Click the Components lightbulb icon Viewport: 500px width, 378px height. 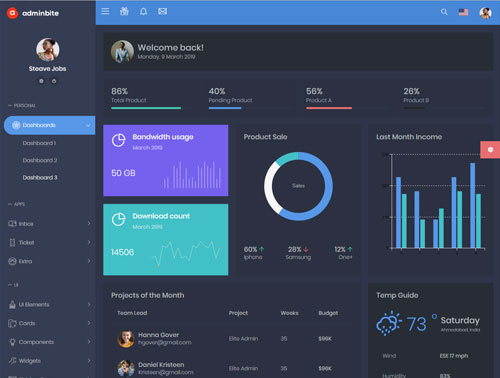click(12, 342)
